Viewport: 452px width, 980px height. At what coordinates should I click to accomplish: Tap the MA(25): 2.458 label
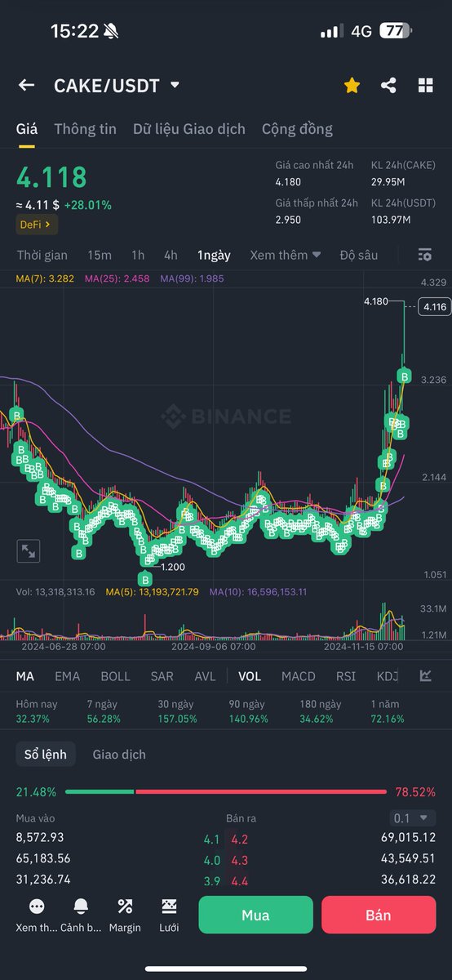(117, 278)
